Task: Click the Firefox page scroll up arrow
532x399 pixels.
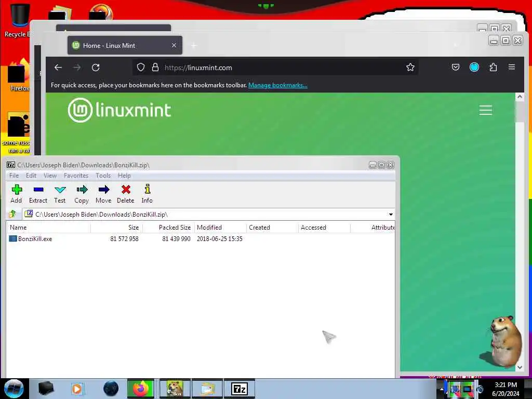Action: 520,97
